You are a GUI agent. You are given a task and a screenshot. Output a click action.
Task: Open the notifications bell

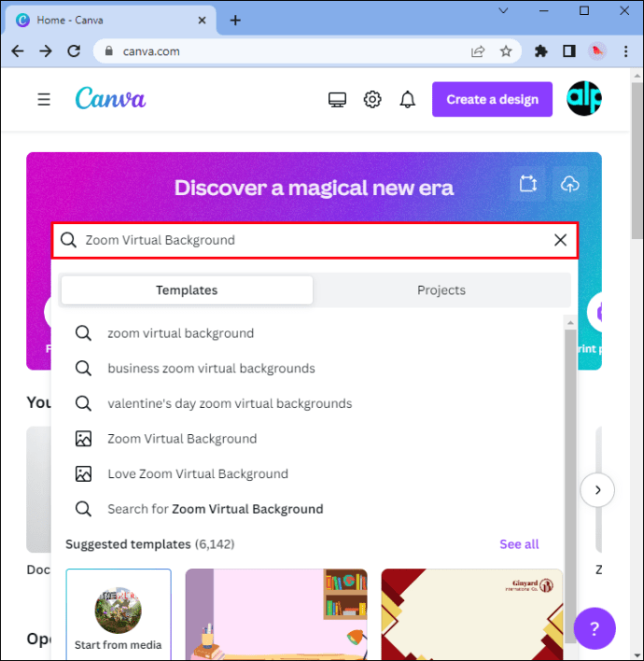tap(408, 100)
